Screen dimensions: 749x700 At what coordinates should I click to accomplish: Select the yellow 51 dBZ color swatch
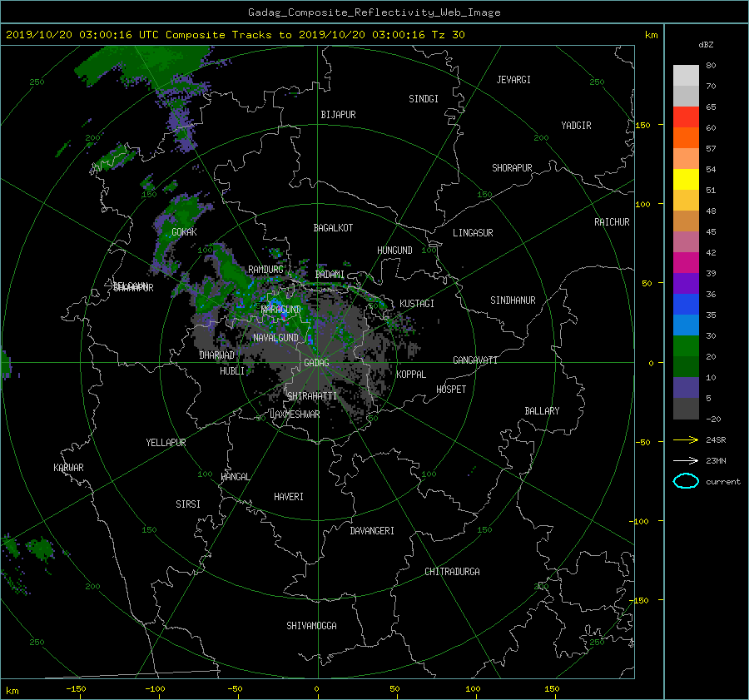click(686, 180)
